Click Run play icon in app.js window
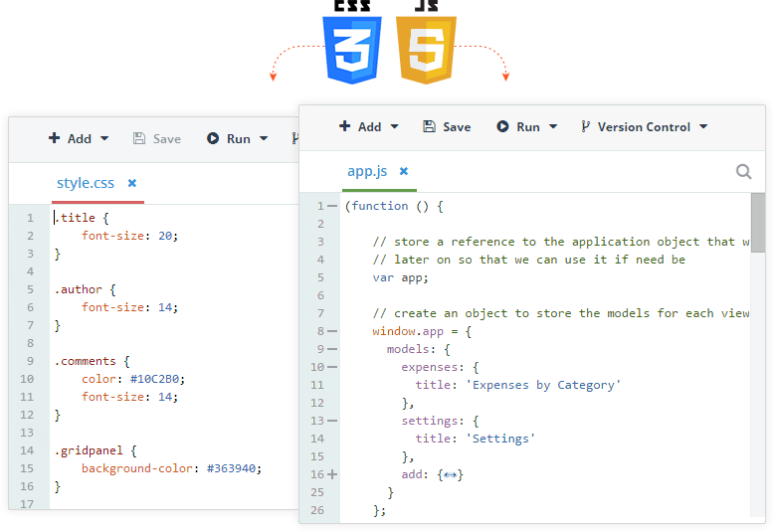Screen dimensions: 774x532 [502, 127]
